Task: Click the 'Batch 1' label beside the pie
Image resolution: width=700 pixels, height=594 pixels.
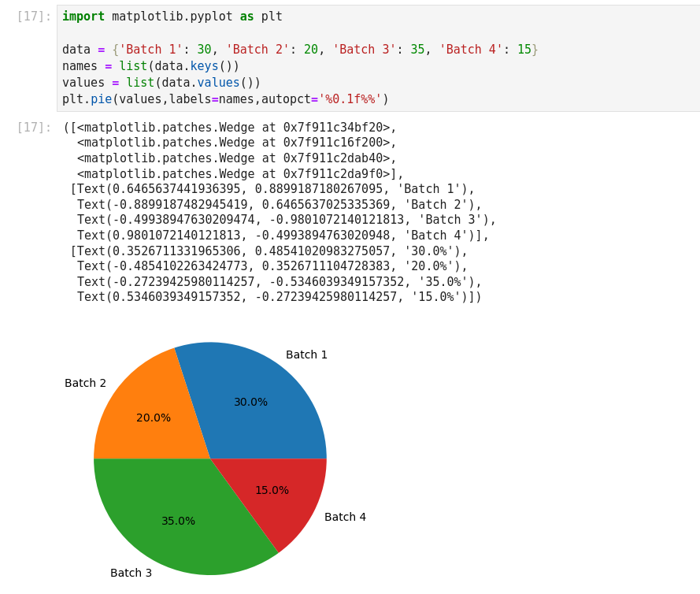Action: (306, 355)
